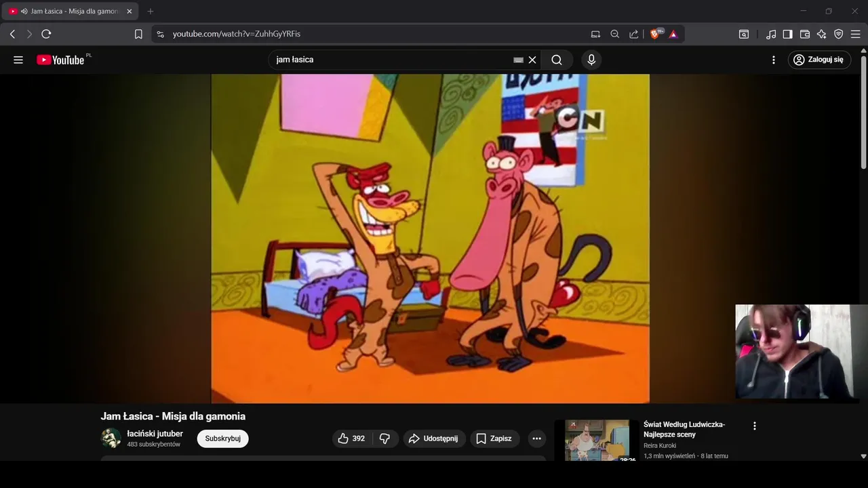Image resolution: width=868 pixels, height=488 pixels.
Task: Open the Leo AI sparkle icon
Action: pos(822,34)
